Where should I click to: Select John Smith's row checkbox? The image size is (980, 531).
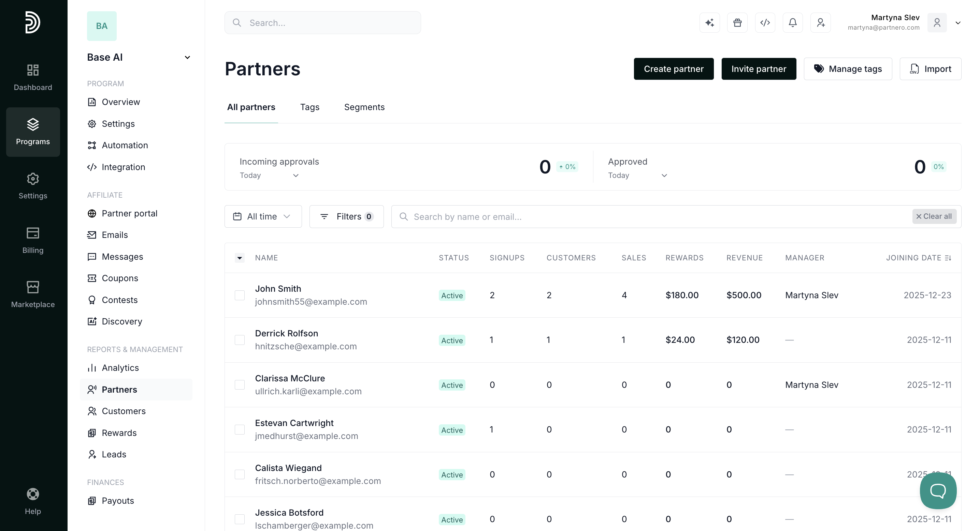[240, 295]
